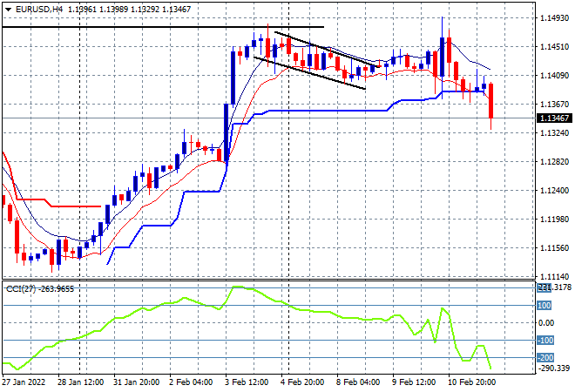
Task: Click the 1.12400 price axis label
Action: pos(554,190)
